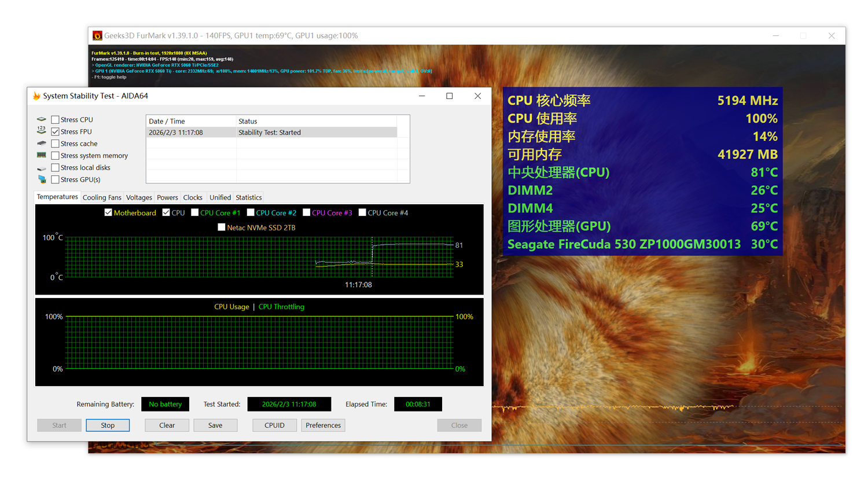The image size is (868, 496).
Task: Click the CPUID button
Action: coord(274,425)
